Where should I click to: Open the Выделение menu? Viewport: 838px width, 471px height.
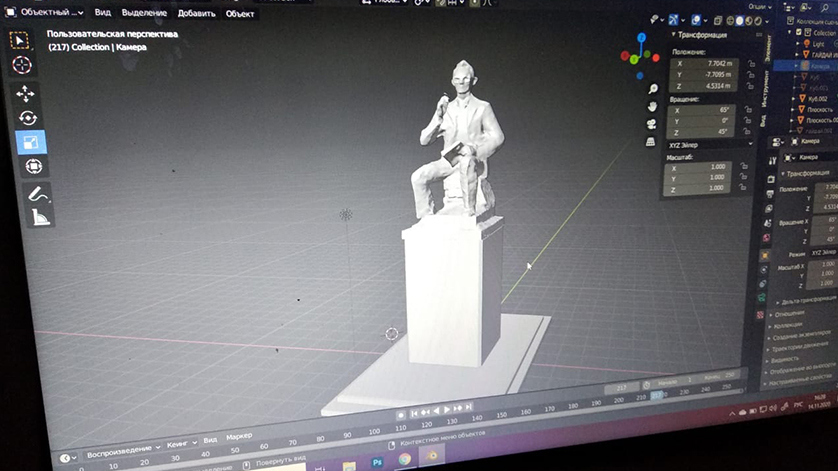coord(144,14)
